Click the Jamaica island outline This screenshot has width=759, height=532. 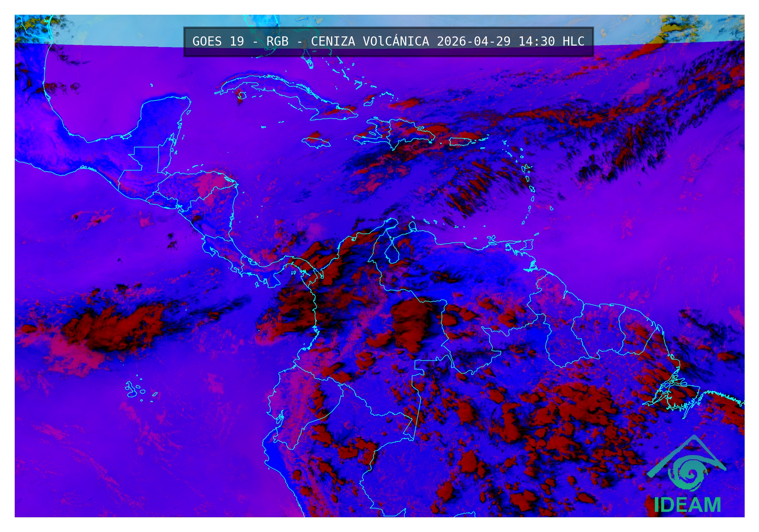click(x=316, y=142)
